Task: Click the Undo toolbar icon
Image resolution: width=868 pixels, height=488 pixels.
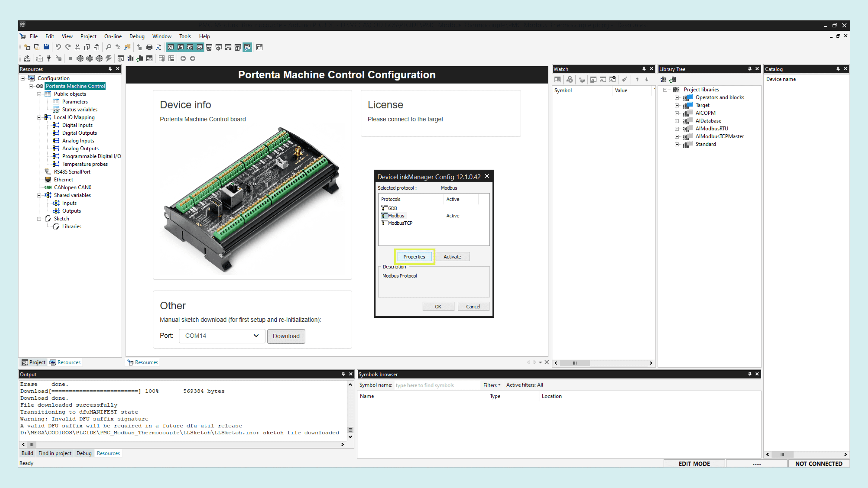Action: pyautogui.click(x=58, y=47)
